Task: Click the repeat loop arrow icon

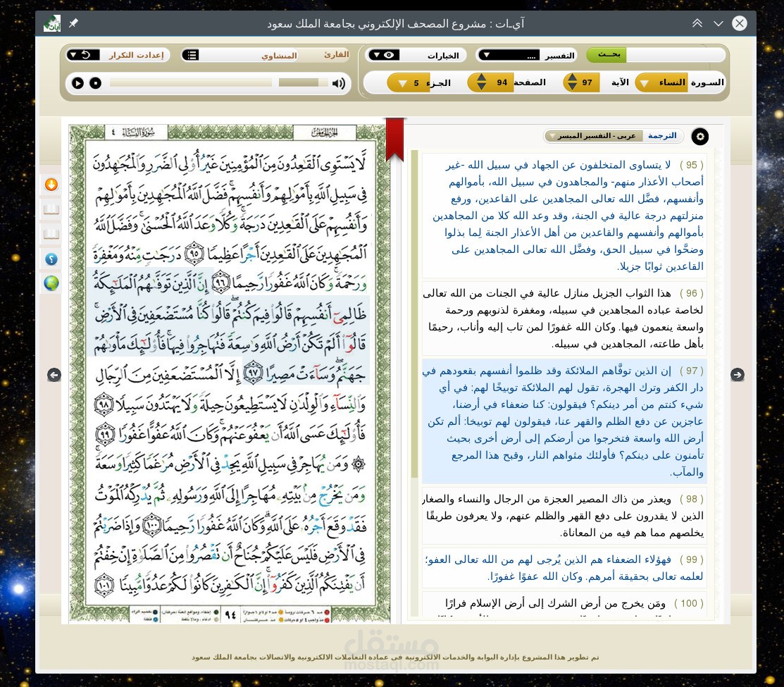Action: tap(86, 54)
